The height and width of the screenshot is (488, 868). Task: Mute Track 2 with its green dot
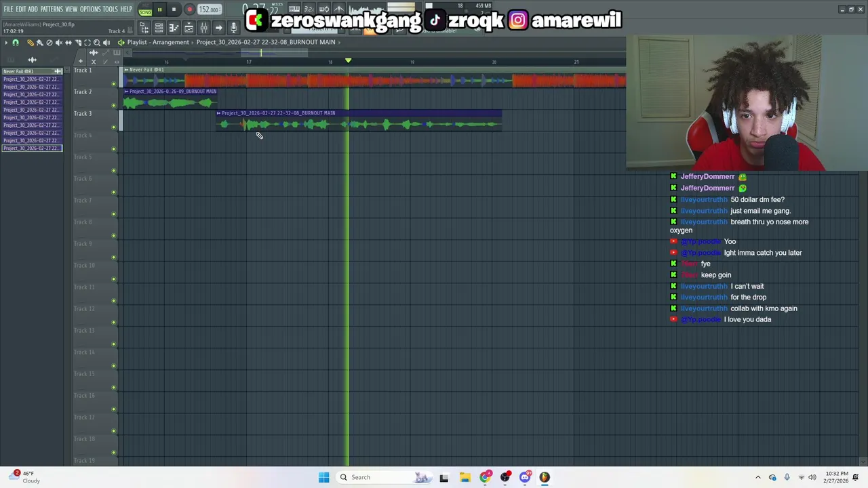click(113, 106)
